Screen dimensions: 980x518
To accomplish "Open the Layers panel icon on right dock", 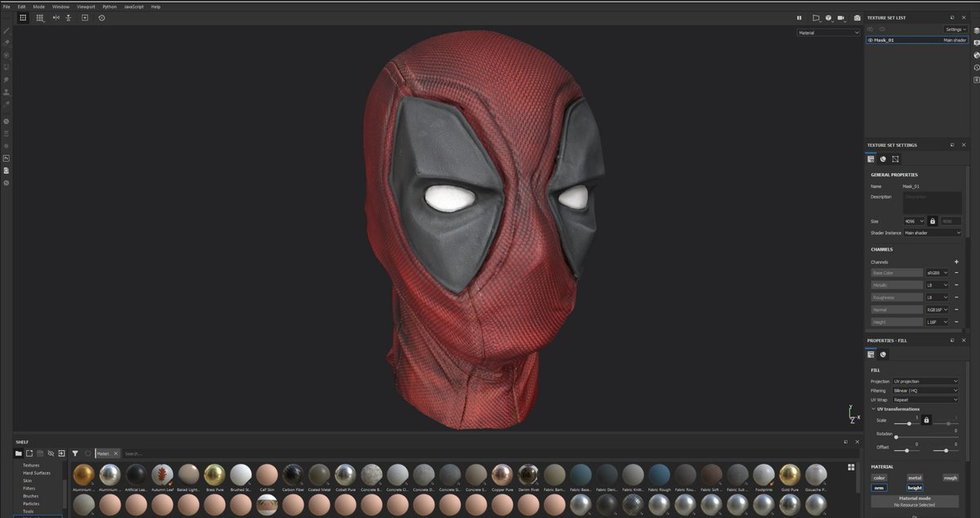I will click(977, 30).
